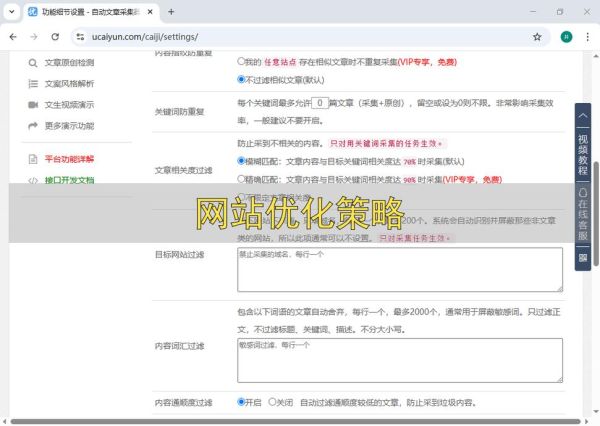600x426 pixels.
Task: Open the tab search dropdown arrow
Action: [11, 12]
